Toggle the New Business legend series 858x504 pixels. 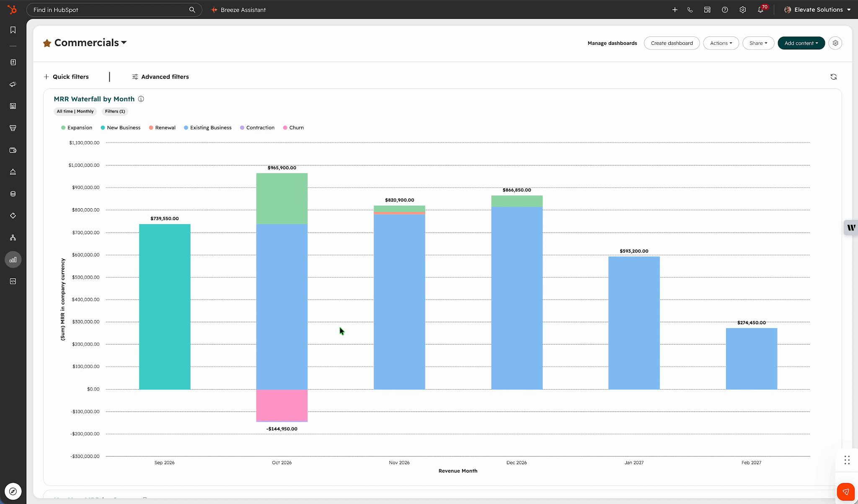point(121,128)
